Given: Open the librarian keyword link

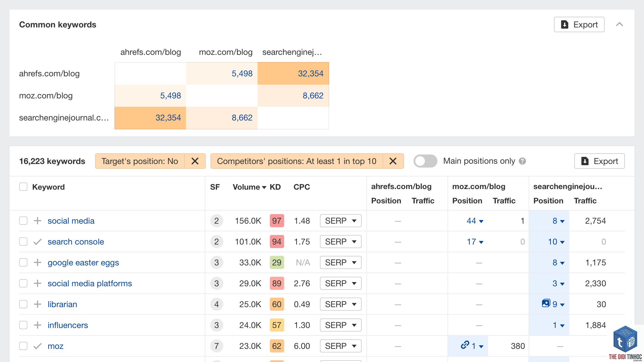Looking at the screenshot, I should pyautogui.click(x=62, y=304).
